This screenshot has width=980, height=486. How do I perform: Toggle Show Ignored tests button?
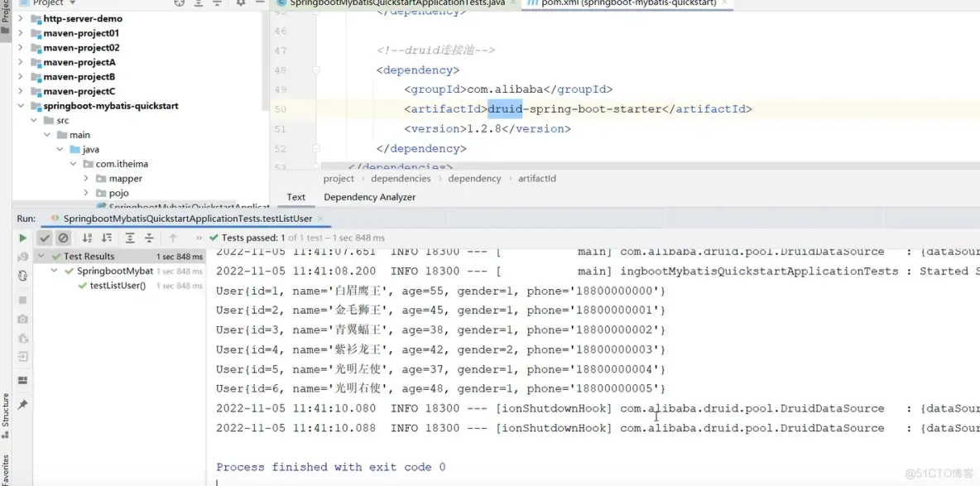(63, 238)
